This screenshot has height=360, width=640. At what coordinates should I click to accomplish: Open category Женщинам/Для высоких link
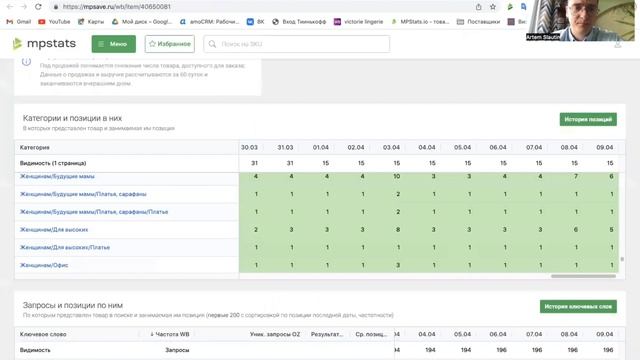click(x=54, y=229)
